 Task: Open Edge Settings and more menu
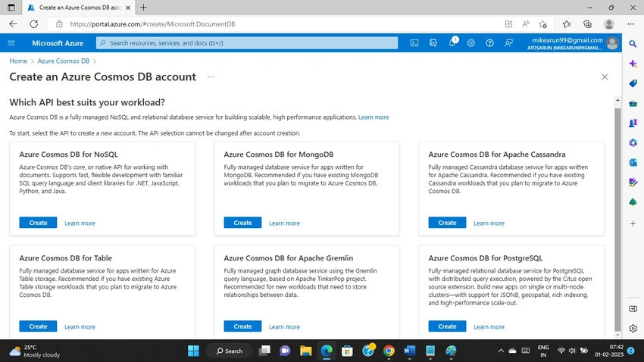pyautogui.click(x=631, y=23)
